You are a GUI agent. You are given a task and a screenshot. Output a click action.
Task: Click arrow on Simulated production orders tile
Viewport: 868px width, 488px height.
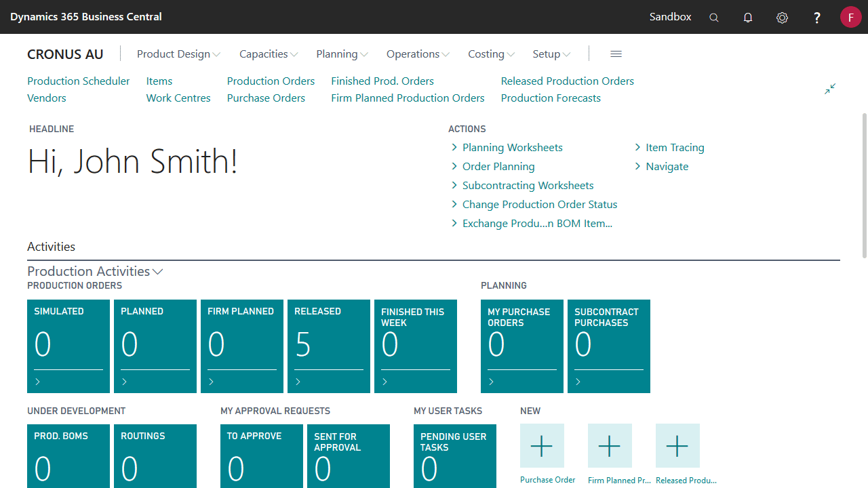point(37,382)
